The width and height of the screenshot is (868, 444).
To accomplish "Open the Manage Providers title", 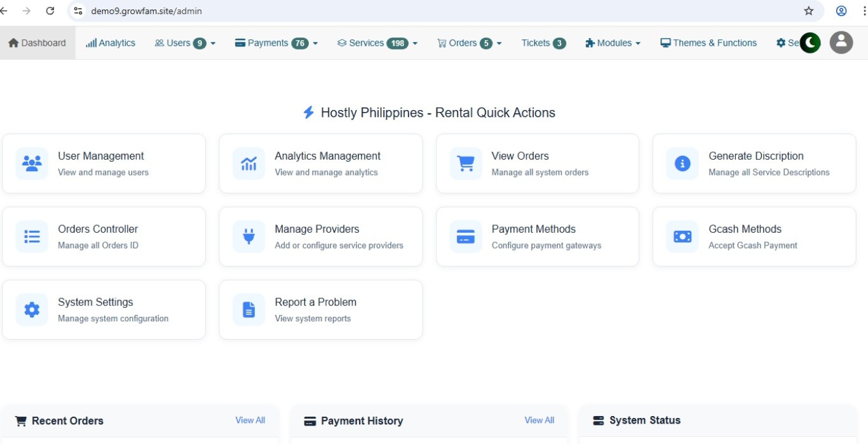I will click(317, 229).
